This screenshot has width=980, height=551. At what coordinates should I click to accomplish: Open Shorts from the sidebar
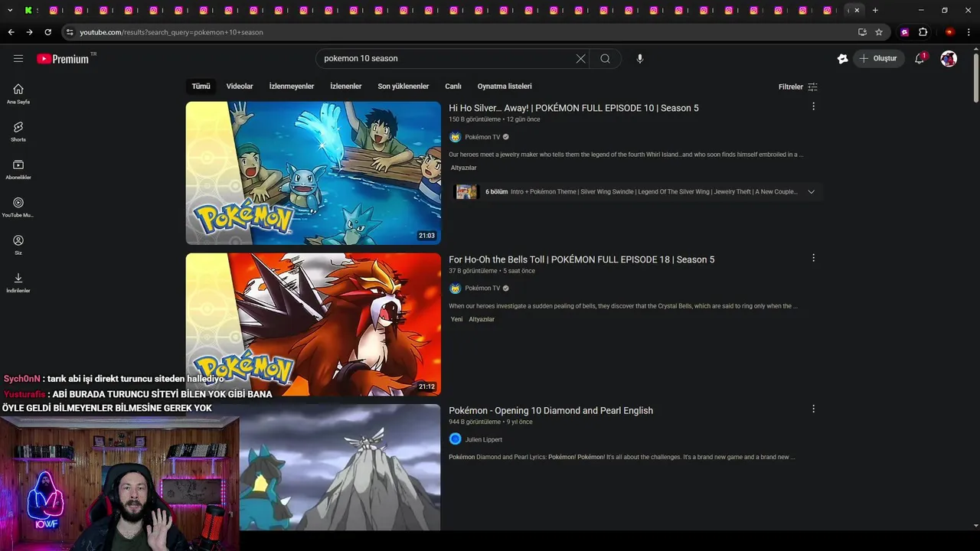tap(18, 131)
